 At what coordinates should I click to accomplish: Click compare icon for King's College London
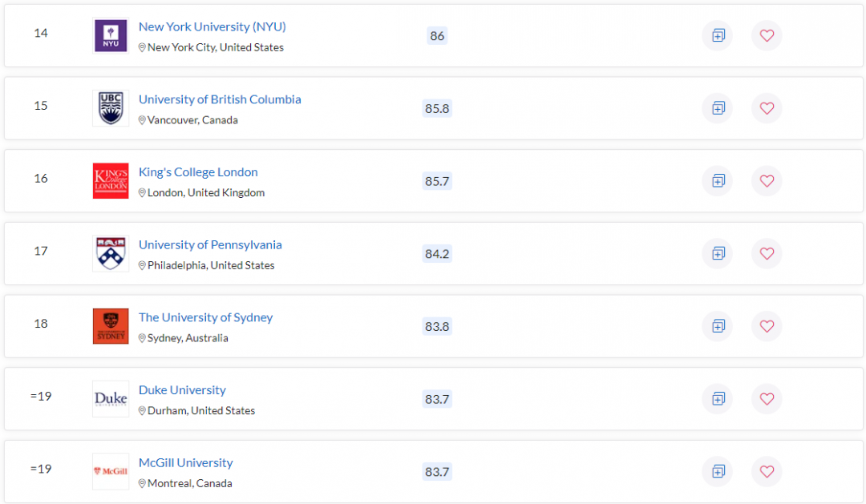(718, 181)
